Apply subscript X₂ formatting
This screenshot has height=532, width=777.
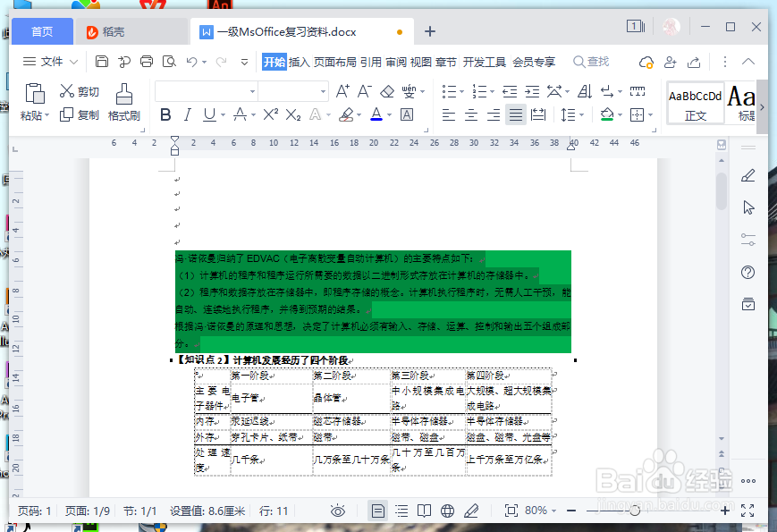[293, 115]
